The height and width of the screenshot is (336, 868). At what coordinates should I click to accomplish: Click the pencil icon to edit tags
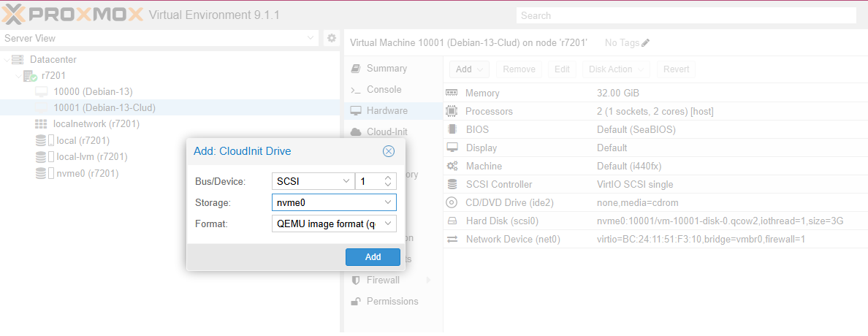646,43
